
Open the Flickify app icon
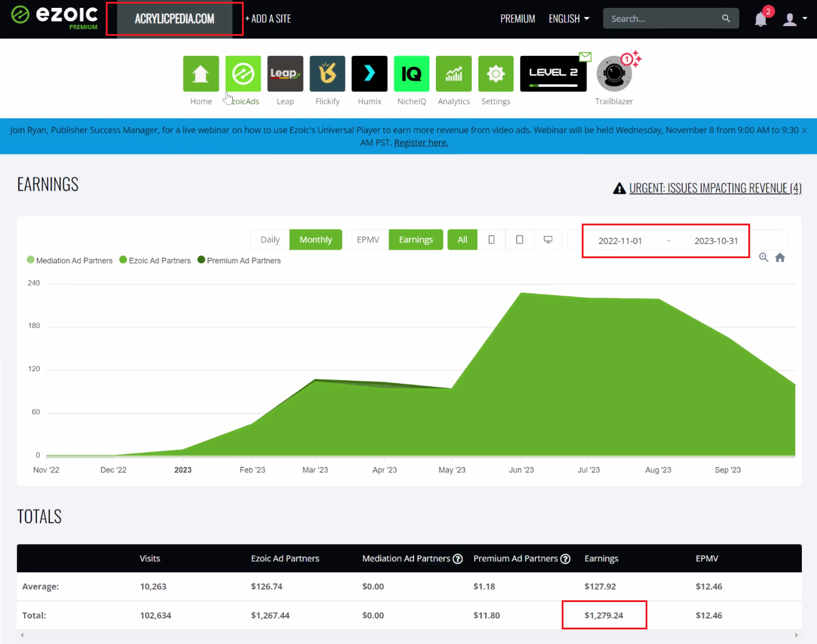(x=328, y=74)
